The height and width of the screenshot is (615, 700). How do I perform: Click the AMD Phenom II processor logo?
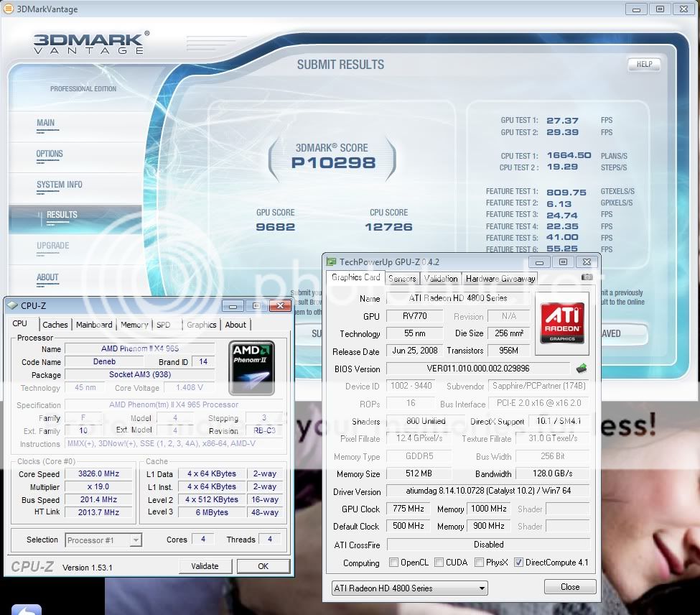pyautogui.click(x=251, y=368)
